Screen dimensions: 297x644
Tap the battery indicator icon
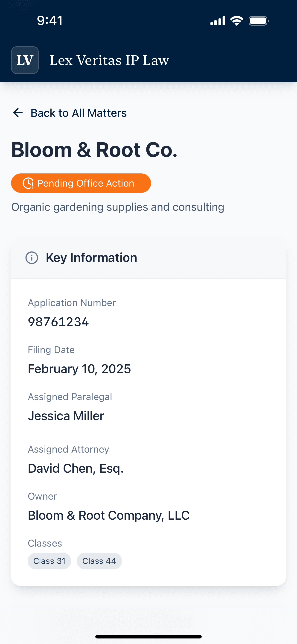pyautogui.click(x=259, y=21)
